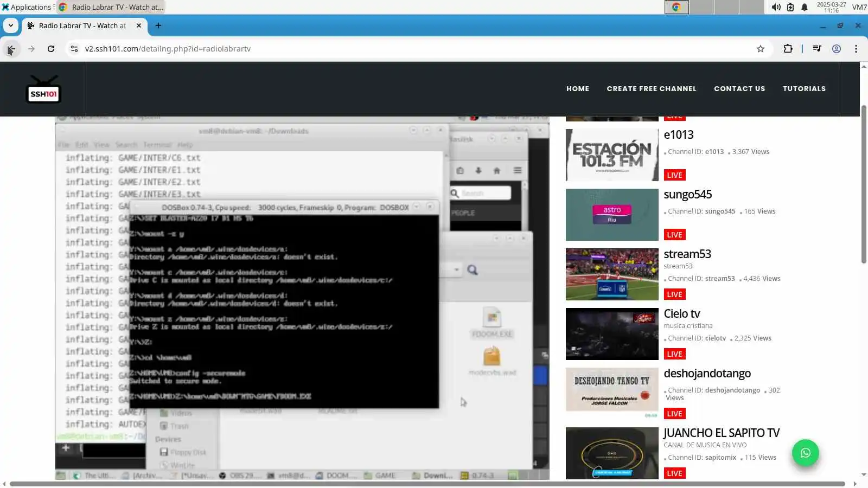Open a new browser tab with the plus button
The height and width of the screenshot is (488, 868).
pos(158,25)
